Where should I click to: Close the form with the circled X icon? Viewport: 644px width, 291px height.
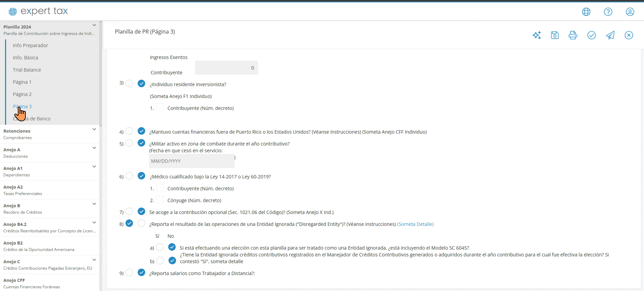[629, 35]
